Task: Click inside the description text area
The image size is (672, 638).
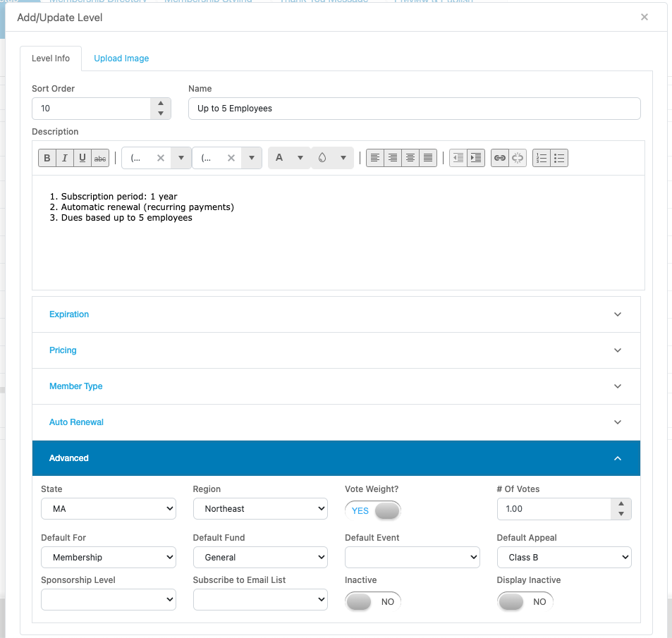Action: (338, 233)
